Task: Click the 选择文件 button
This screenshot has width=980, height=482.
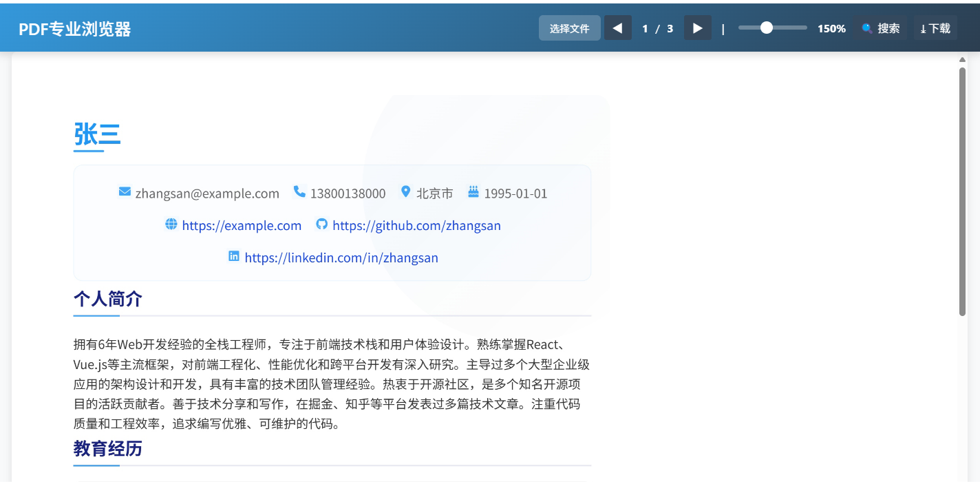Action: pyautogui.click(x=569, y=28)
